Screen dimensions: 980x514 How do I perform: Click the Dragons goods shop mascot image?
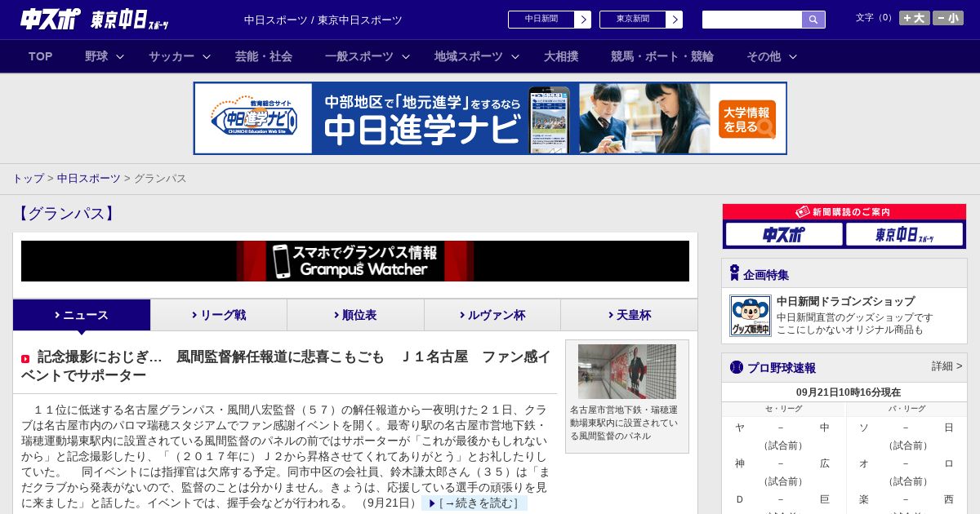751,316
